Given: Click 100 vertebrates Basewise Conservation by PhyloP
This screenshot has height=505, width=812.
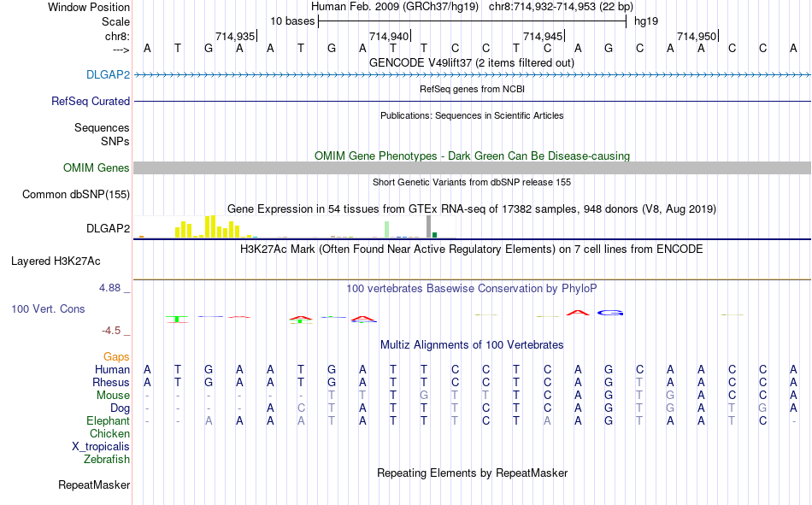Looking at the screenshot, I should [472, 289].
